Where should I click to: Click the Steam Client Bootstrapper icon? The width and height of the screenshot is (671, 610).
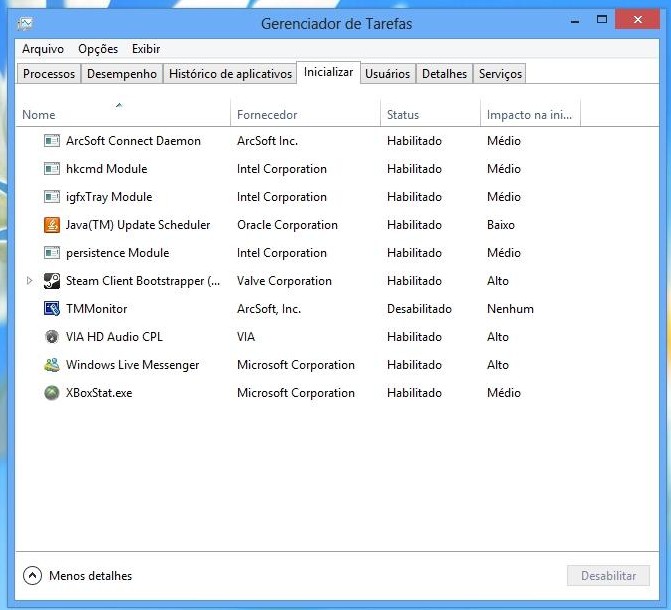click(52, 281)
